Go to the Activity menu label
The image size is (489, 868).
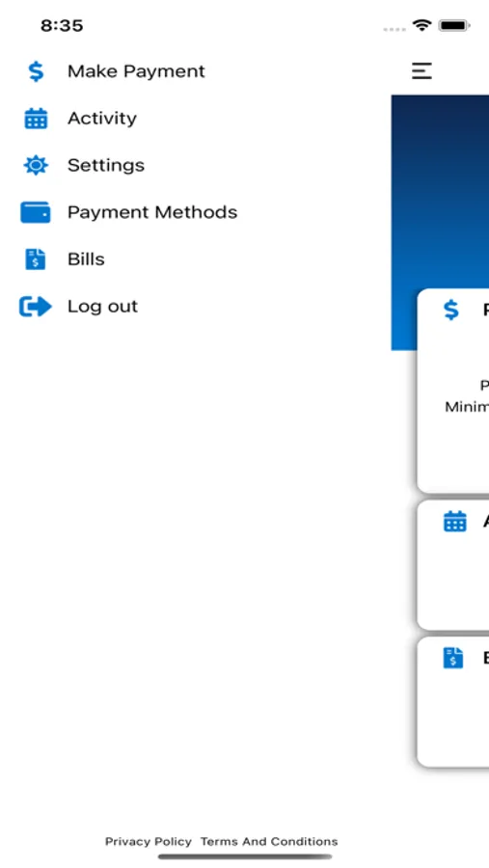coord(102,119)
